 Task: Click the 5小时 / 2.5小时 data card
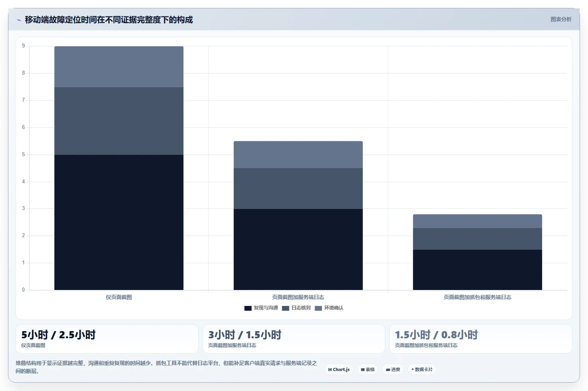[x=107, y=339]
